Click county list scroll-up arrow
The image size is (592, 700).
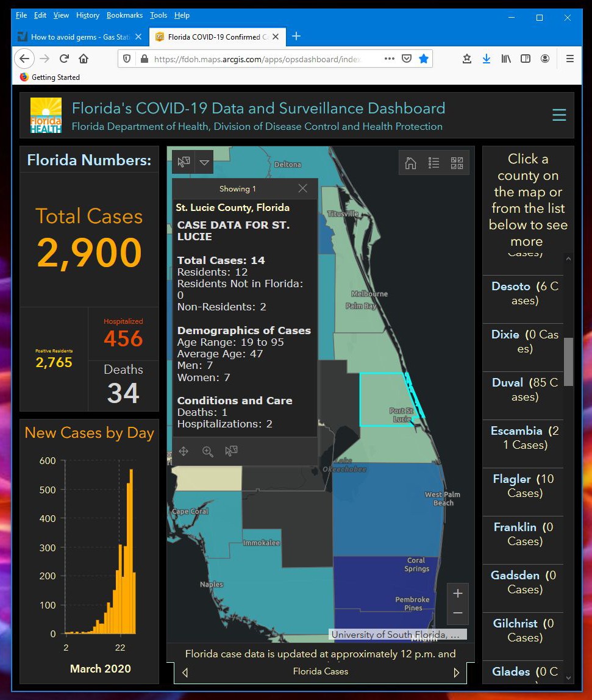click(x=568, y=259)
